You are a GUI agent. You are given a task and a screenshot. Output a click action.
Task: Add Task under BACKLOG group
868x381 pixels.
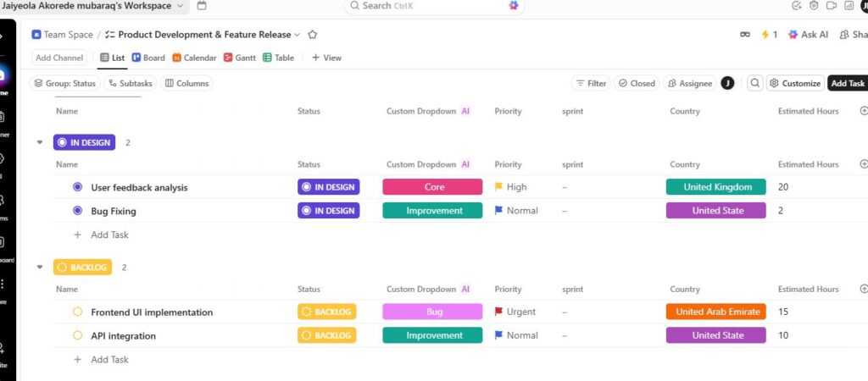[x=102, y=360]
